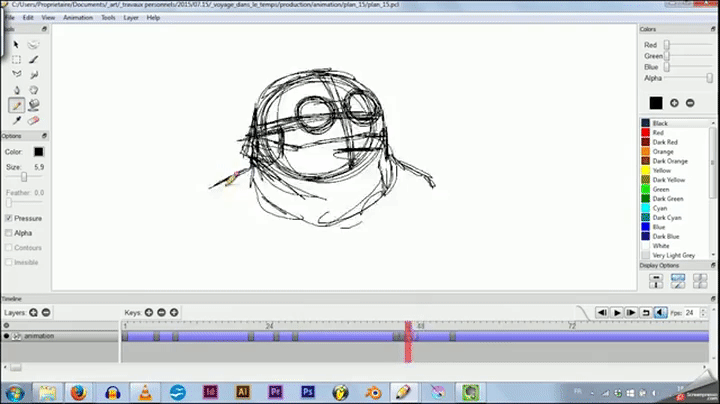Add a new layer in the timeline
This screenshot has width=720, height=404.
click(x=34, y=313)
